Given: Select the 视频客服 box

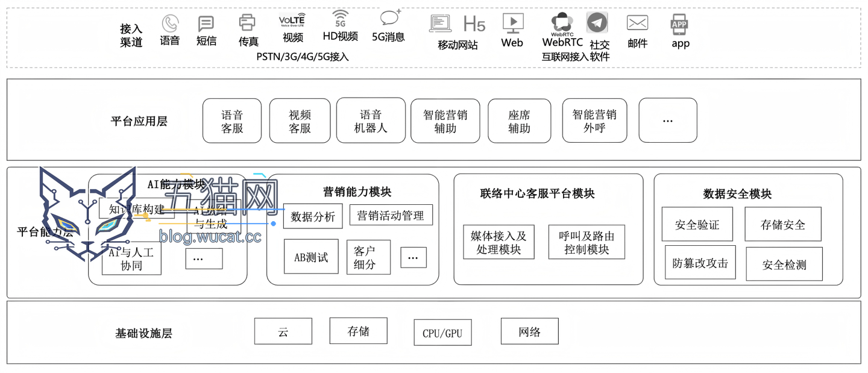Looking at the screenshot, I should coord(300,121).
